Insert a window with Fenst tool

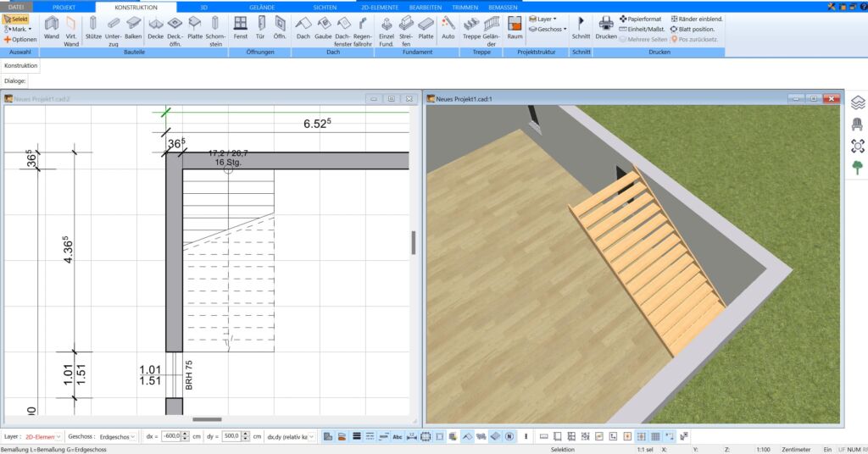[240, 28]
